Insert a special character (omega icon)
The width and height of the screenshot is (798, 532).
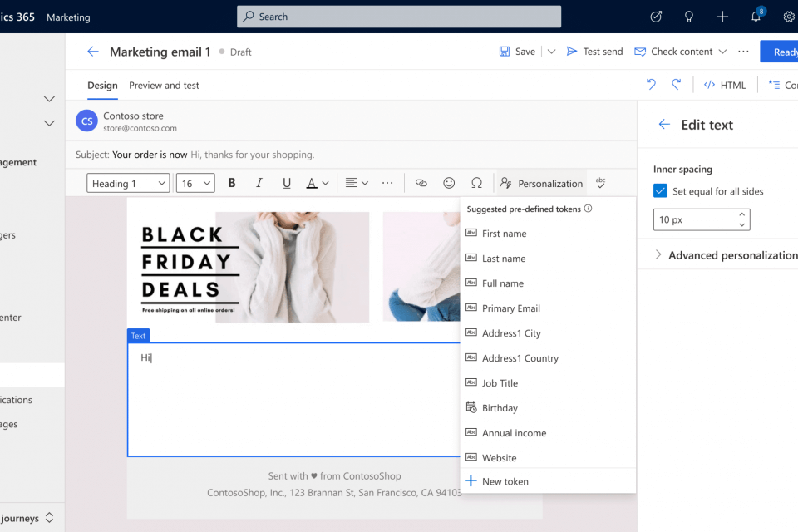[x=476, y=183]
